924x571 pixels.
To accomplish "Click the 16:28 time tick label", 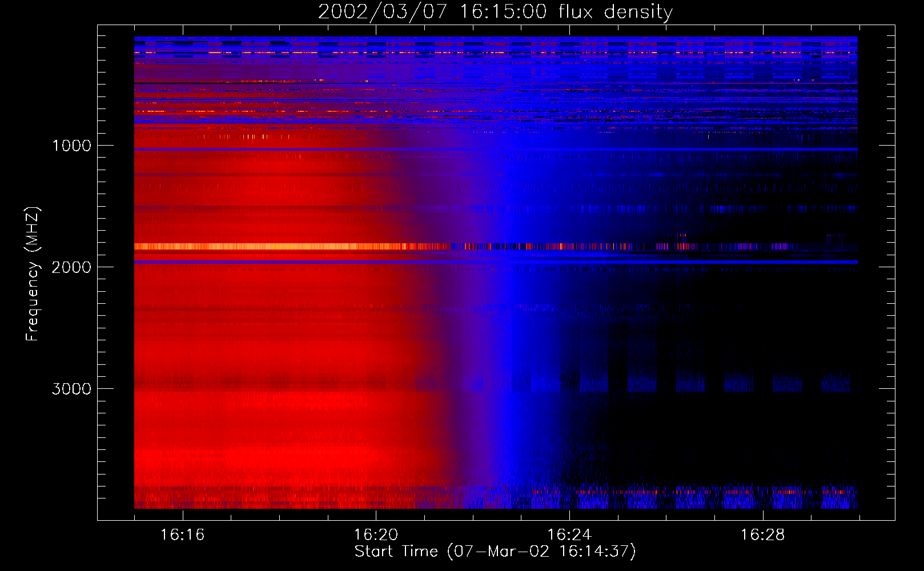I will click(x=763, y=535).
